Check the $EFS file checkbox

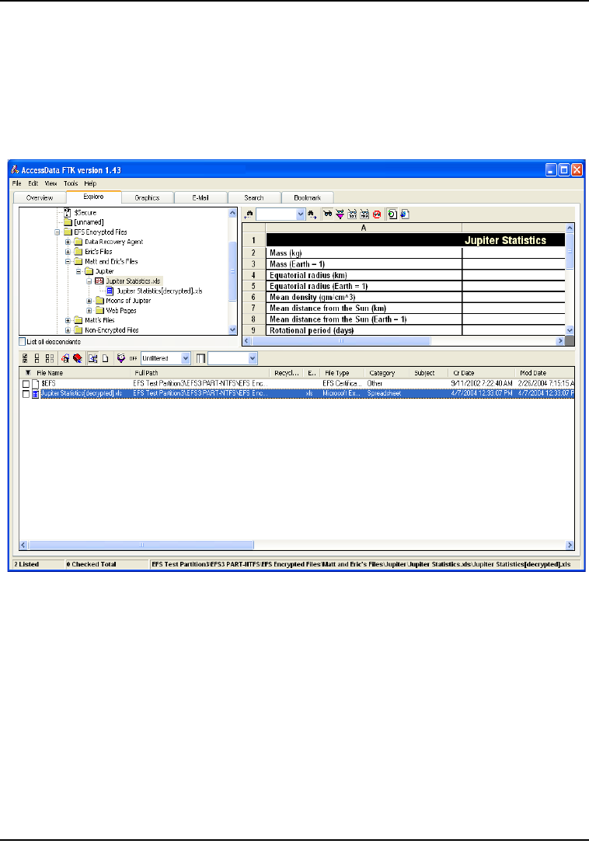26,384
